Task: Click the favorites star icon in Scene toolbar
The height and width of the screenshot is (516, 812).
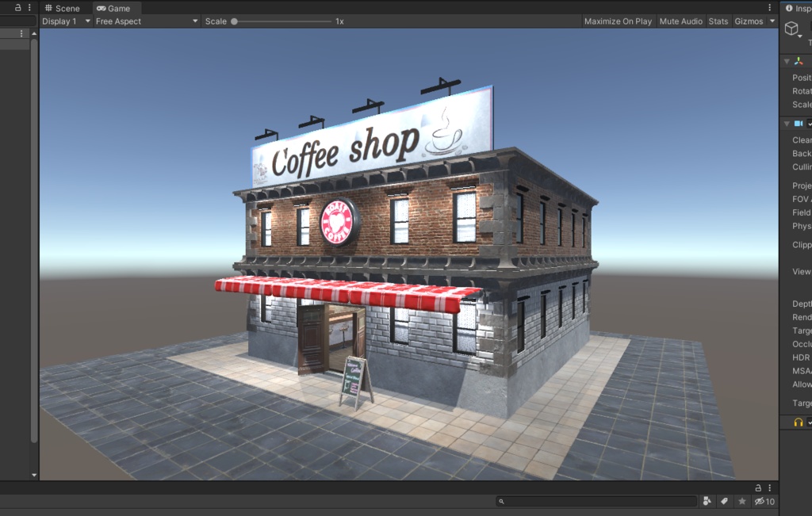Action: 741,501
